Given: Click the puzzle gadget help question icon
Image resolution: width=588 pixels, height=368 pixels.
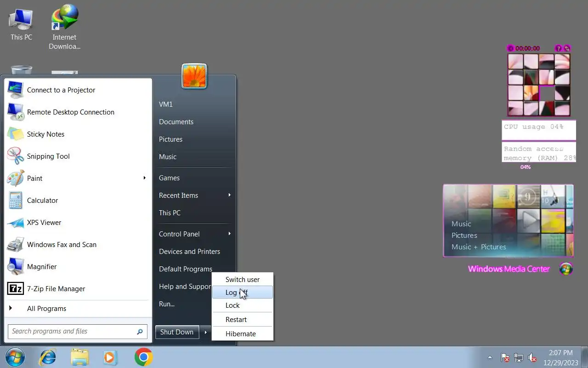Looking at the screenshot, I should click(x=559, y=48).
